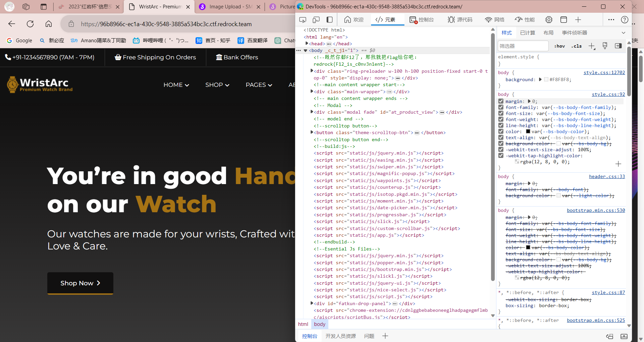Switch to the Console (控制台) tab

click(422, 20)
